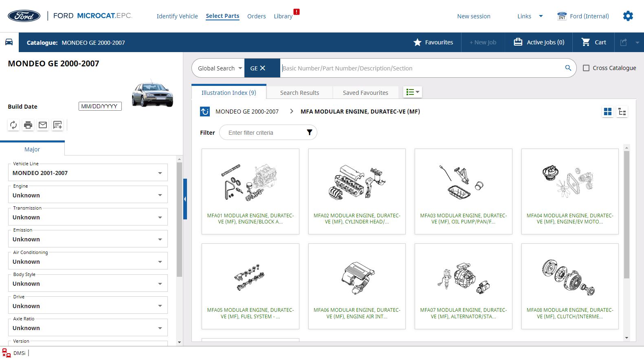Click Ford (Internal) account icon
Viewport: 644px width, 359px height.
tap(562, 16)
